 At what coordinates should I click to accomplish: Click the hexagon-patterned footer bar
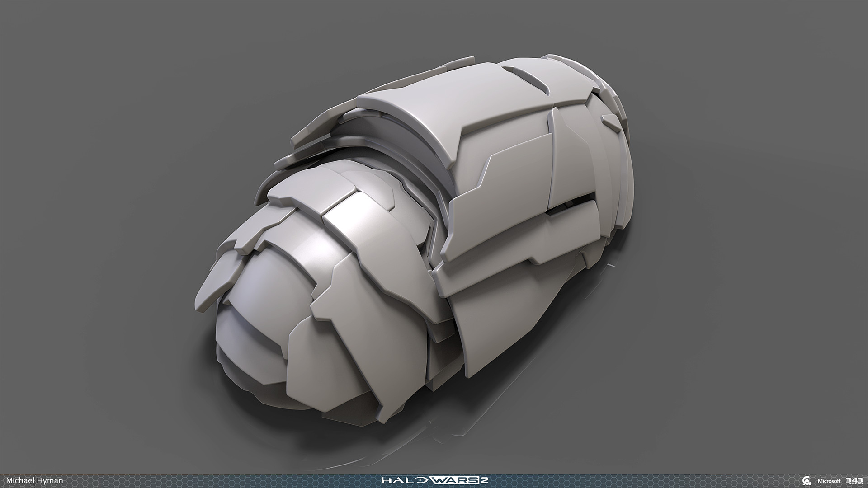(226, 480)
